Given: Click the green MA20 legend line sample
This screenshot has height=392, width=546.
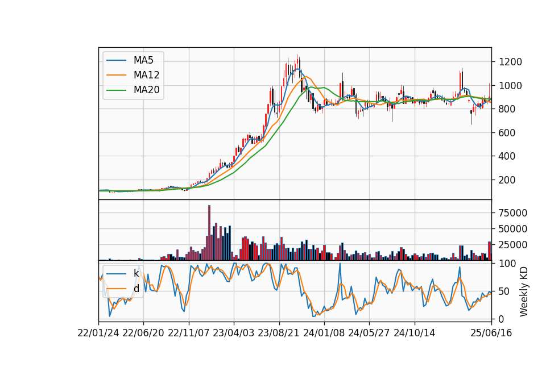Looking at the screenshot, I should 116,90.
